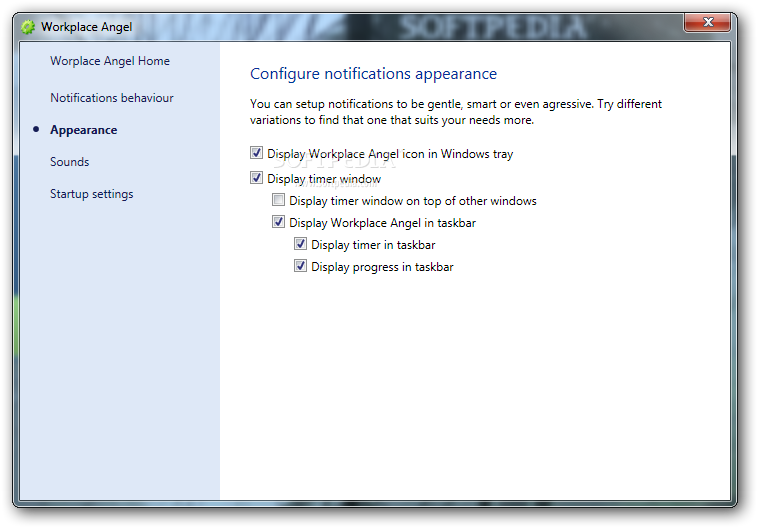
Task: Open Worplace Angel Home page
Action: coord(110,61)
